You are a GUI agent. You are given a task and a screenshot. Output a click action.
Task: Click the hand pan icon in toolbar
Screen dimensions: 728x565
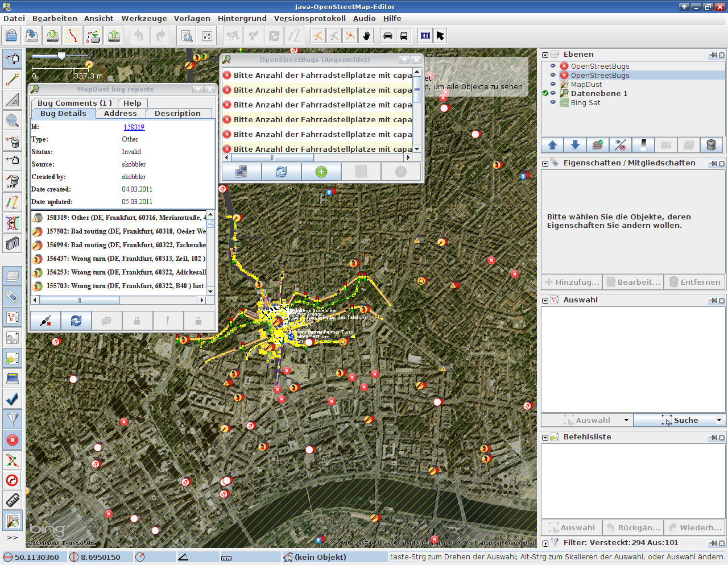click(367, 36)
